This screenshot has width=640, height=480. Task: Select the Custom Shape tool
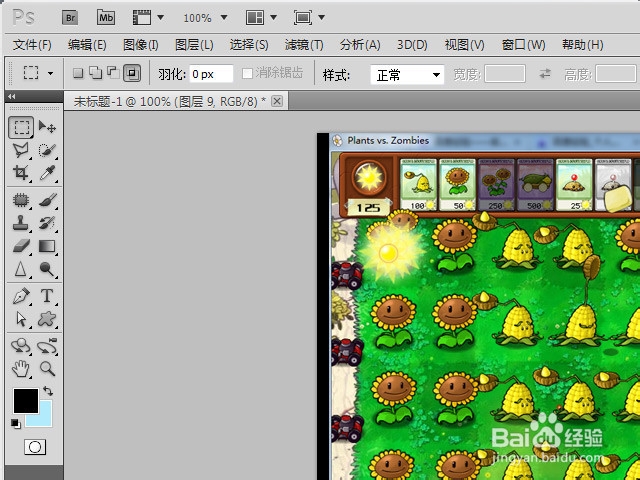47,319
